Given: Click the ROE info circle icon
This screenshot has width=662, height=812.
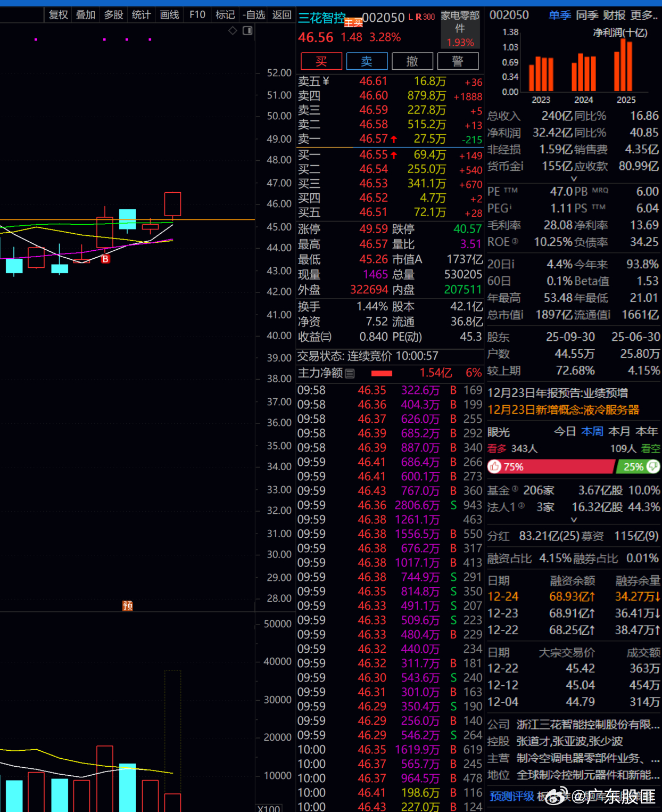Looking at the screenshot, I should tap(515, 242).
